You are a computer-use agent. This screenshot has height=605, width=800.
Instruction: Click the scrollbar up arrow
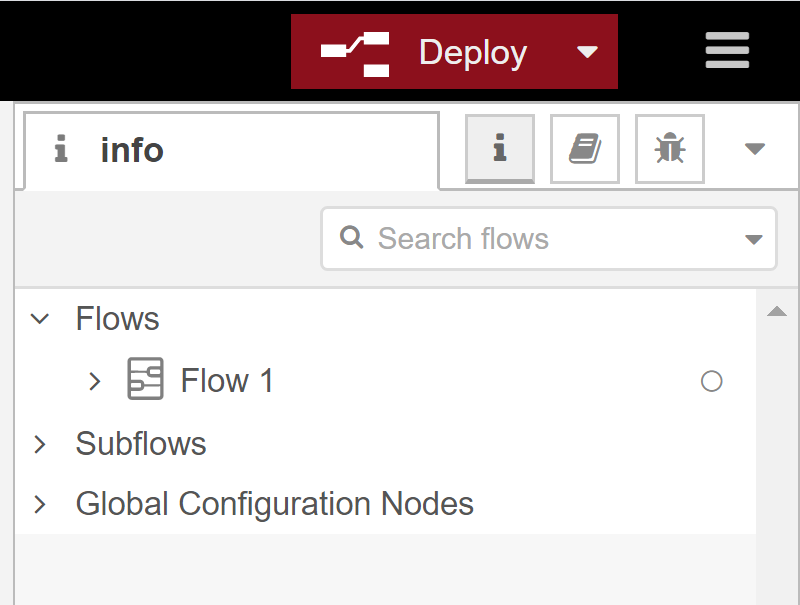click(x=777, y=311)
